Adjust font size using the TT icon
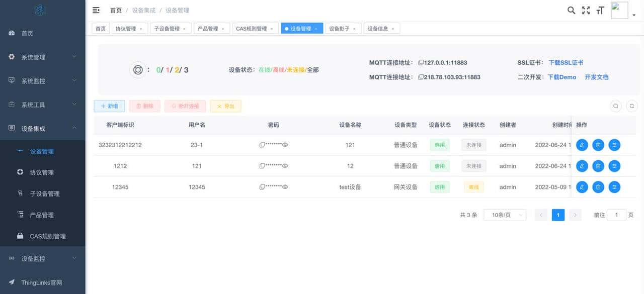This screenshot has height=294, width=644. (x=600, y=10)
